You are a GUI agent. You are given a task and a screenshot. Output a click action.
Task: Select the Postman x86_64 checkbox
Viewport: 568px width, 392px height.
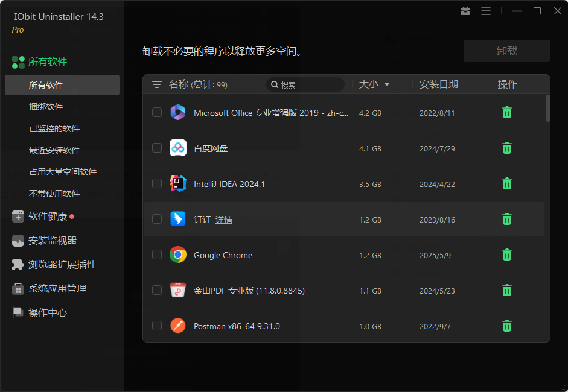point(157,326)
